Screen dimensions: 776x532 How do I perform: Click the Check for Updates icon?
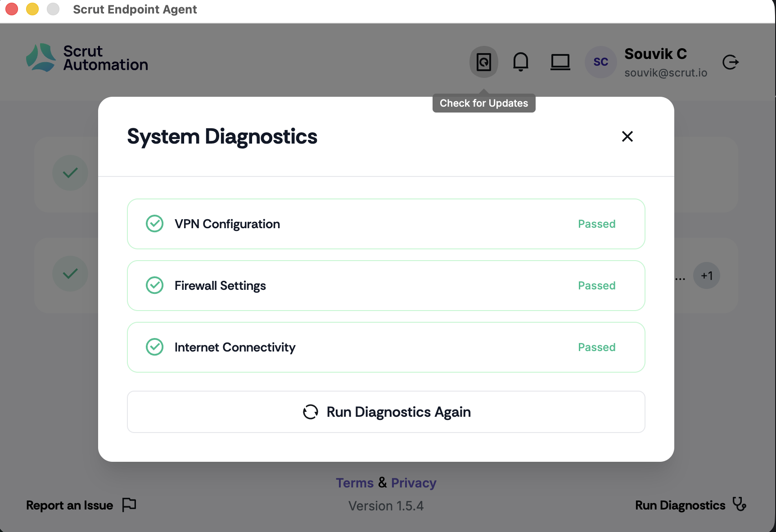pos(484,62)
